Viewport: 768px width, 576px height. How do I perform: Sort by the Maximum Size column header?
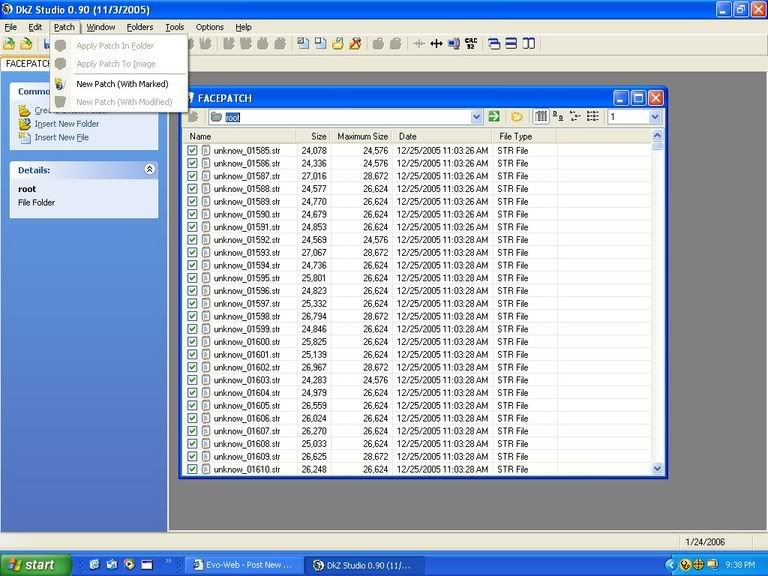tap(362, 136)
